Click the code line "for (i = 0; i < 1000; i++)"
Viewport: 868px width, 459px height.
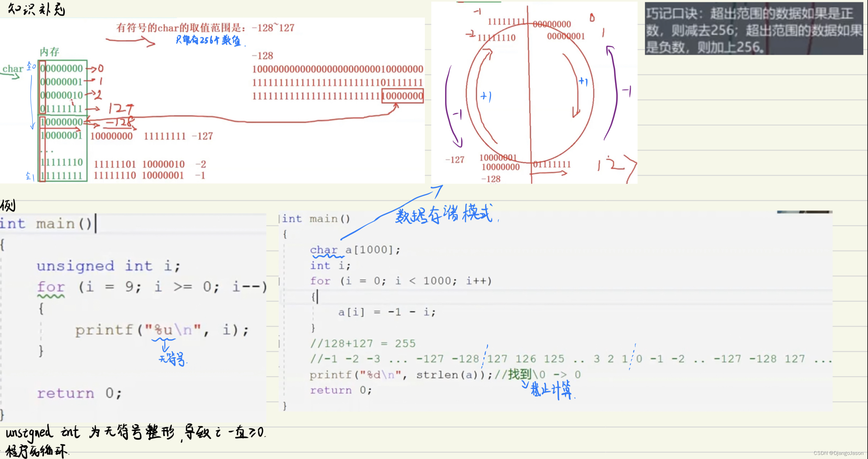(x=401, y=281)
